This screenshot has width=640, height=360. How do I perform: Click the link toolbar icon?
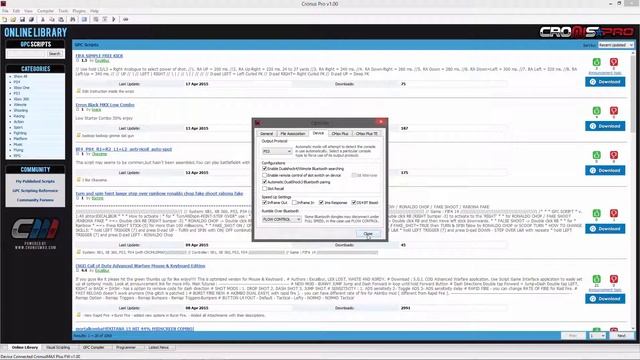pyautogui.click(x=126, y=19)
